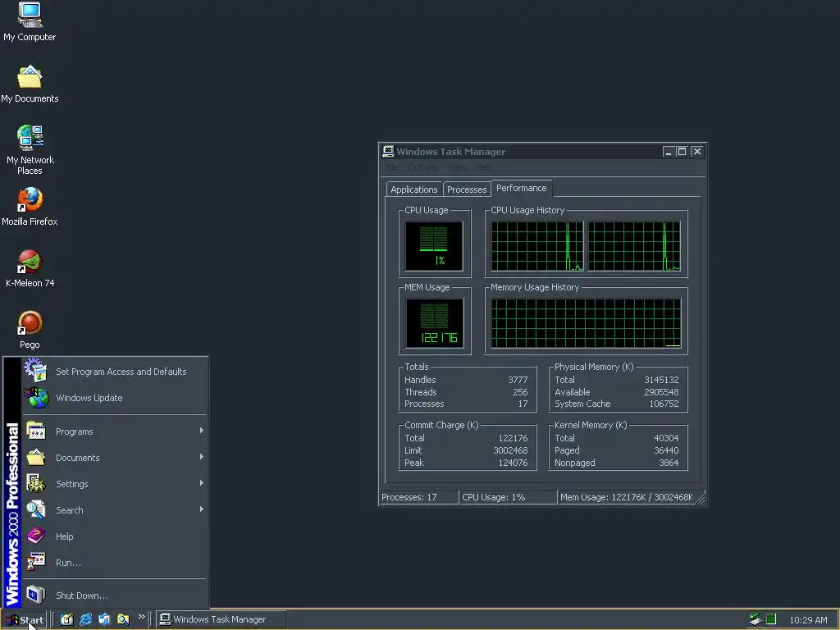
Task: Open Set Program Access and Defaults
Action: click(115, 372)
